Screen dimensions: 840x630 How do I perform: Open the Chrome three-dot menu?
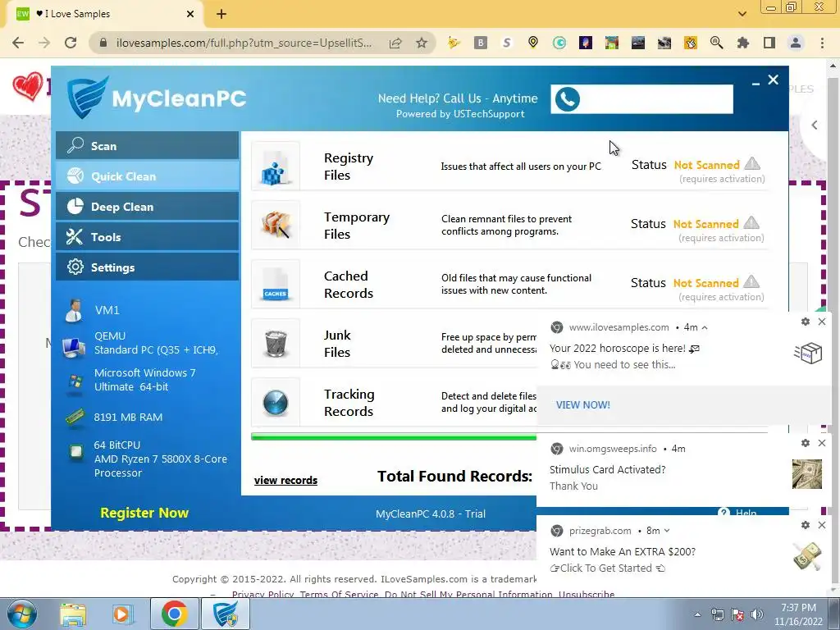coord(822,43)
